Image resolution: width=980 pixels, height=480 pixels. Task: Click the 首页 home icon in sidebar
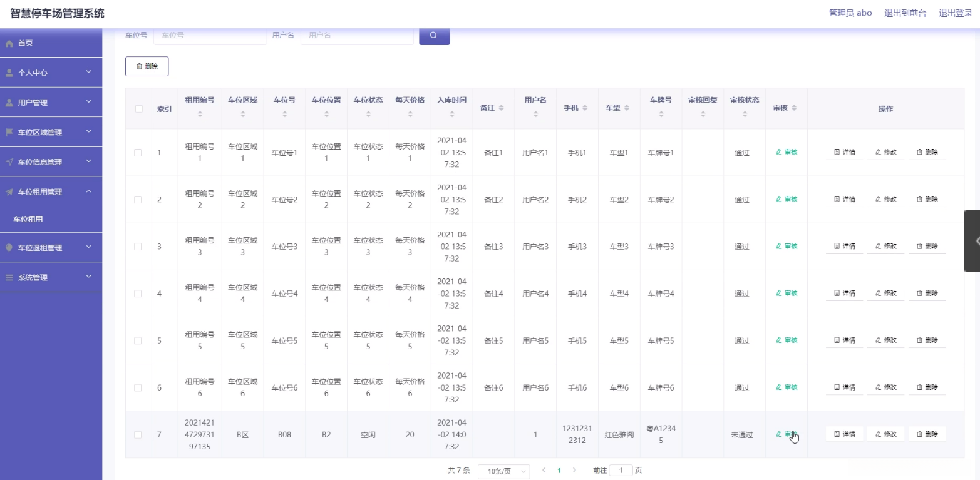pos(9,43)
